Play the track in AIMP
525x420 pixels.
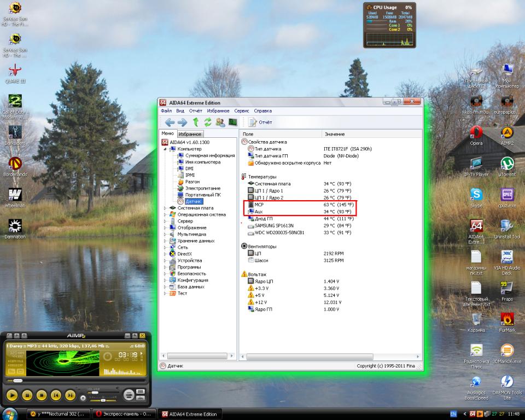(x=12, y=395)
